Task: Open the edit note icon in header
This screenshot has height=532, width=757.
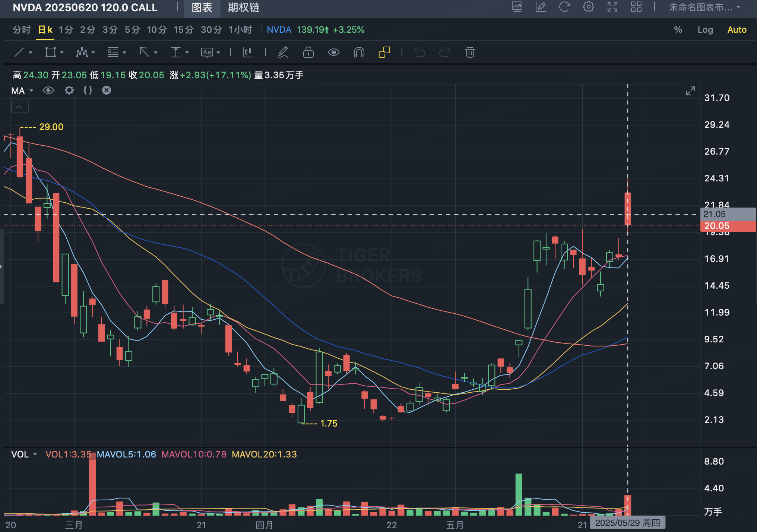Action: 541,7
